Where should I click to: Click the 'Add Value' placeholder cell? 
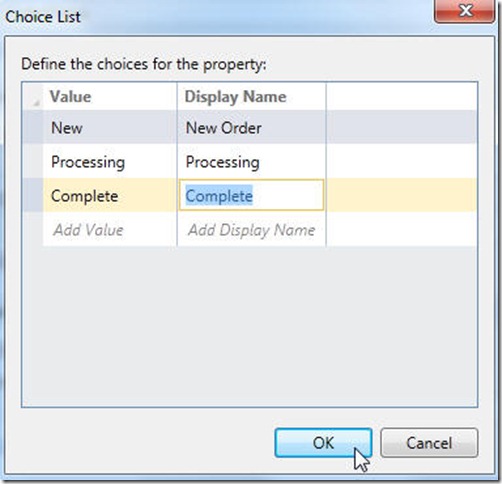tap(110, 230)
